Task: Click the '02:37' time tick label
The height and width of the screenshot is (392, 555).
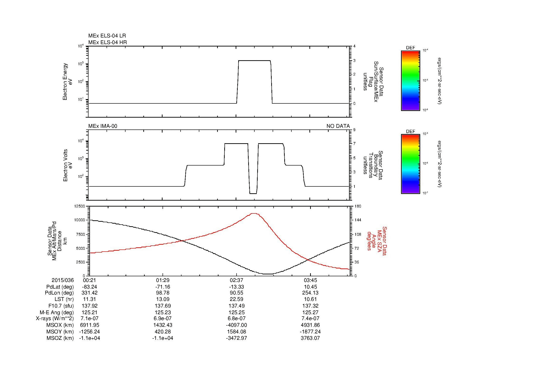Action: pyautogui.click(x=236, y=280)
